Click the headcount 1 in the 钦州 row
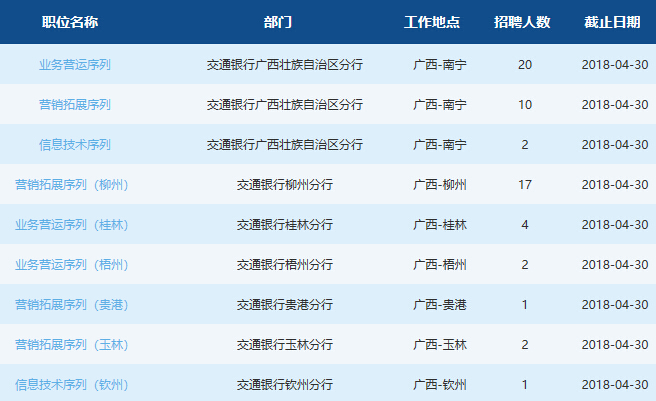 click(x=525, y=385)
